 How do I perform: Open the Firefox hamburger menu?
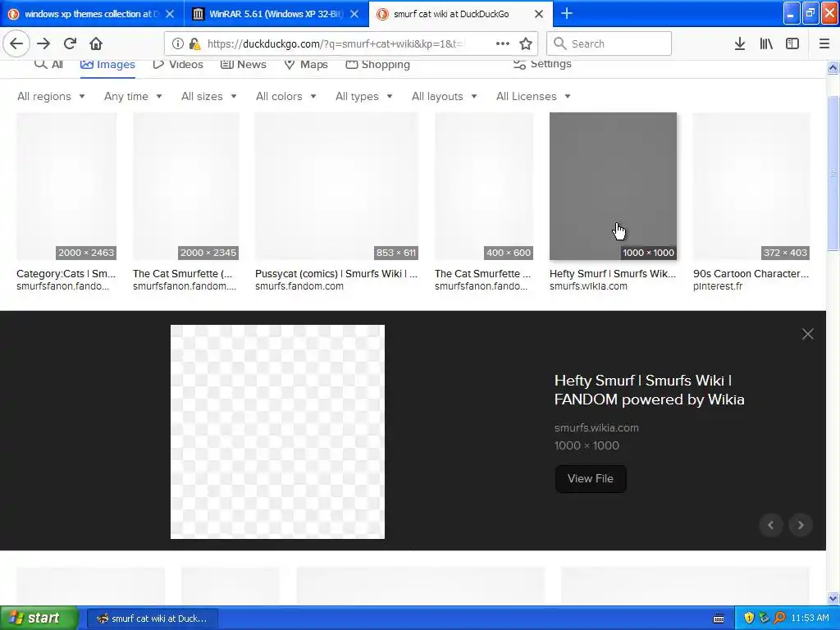824,44
